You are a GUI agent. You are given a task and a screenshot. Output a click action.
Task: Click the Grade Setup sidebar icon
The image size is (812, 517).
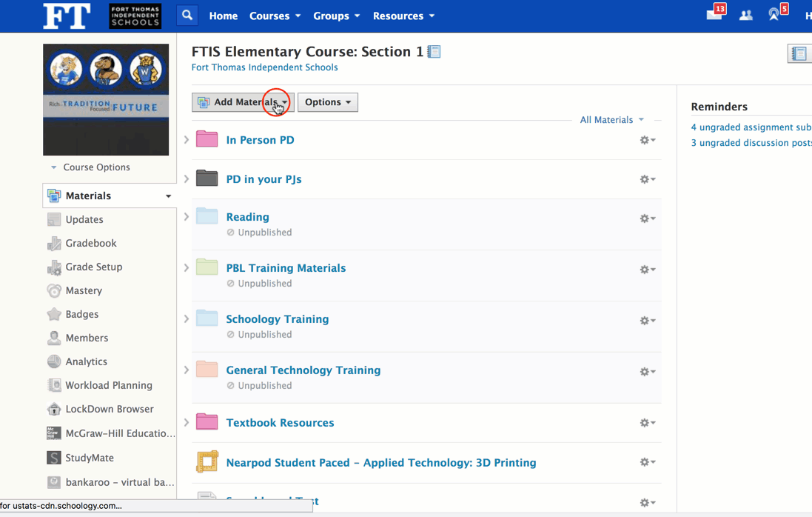54,267
